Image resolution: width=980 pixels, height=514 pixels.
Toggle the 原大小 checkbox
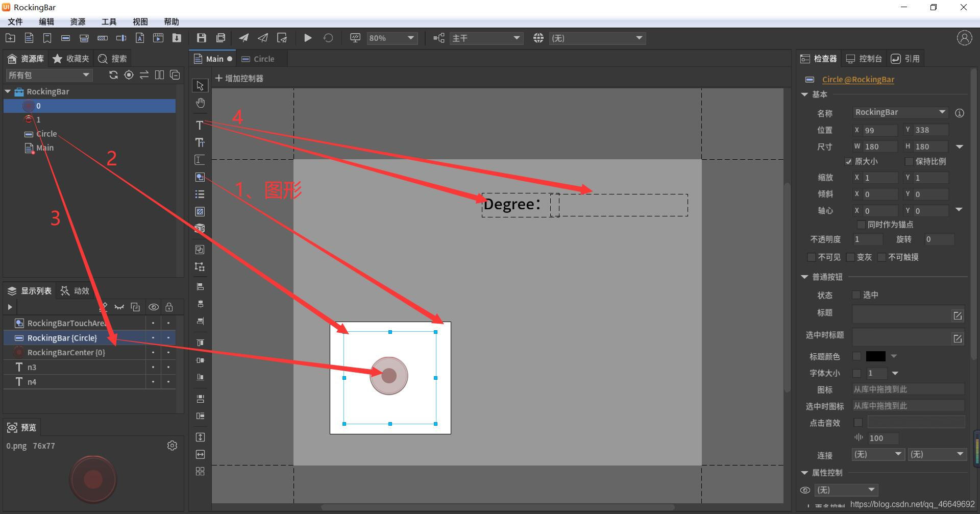point(849,161)
